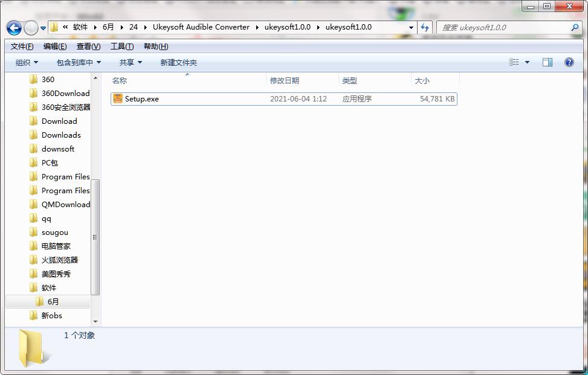
Task: Select the qq folder in tree
Action: pyautogui.click(x=46, y=219)
